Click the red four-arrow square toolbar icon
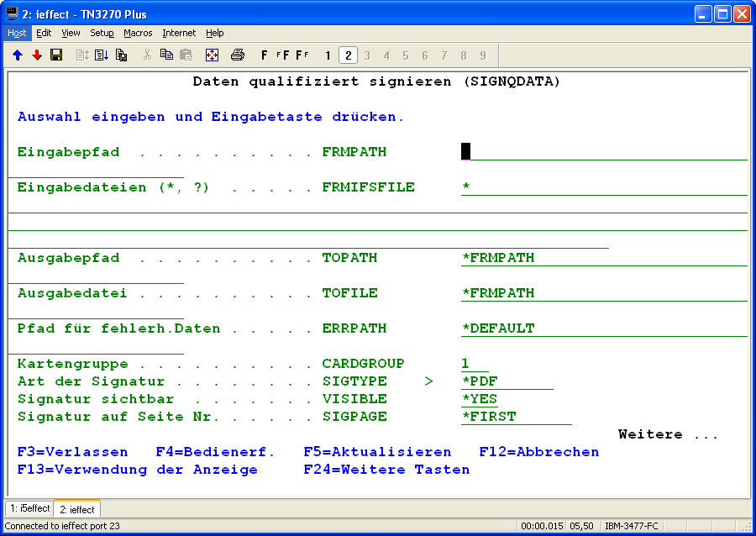 point(212,55)
